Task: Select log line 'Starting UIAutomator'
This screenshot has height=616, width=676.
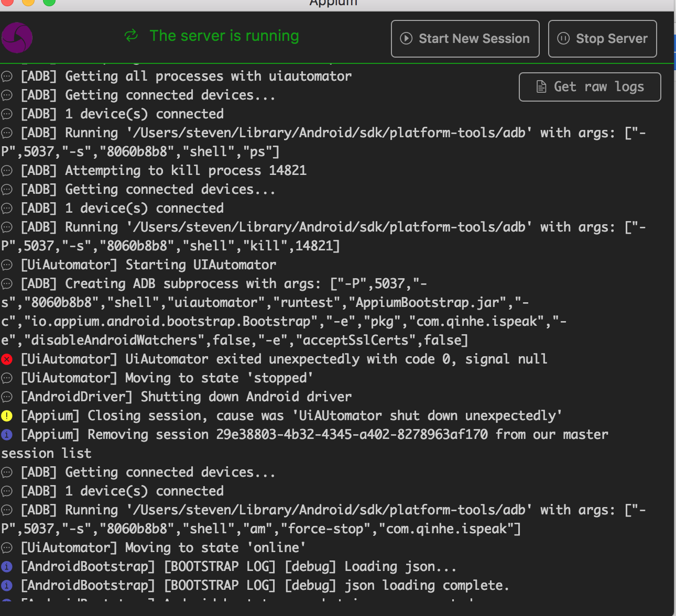Action: (148, 265)
